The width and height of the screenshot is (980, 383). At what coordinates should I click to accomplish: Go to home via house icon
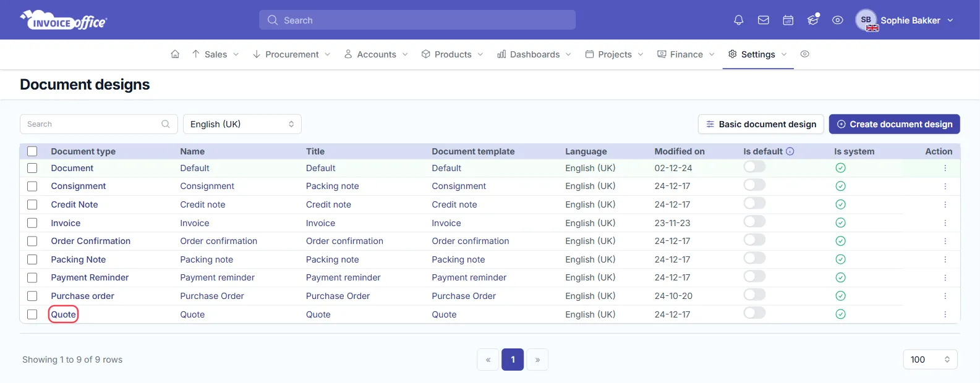(175, 54)
